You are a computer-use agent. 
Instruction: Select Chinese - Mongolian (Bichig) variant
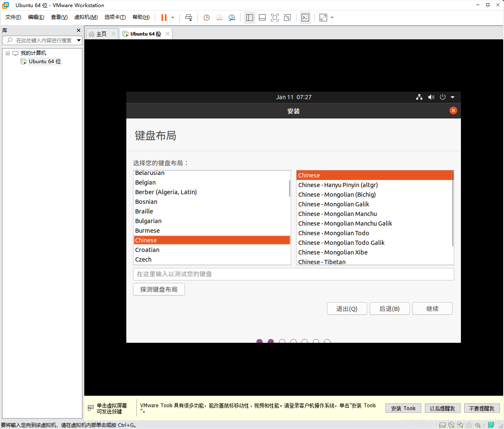coord(374,195)
